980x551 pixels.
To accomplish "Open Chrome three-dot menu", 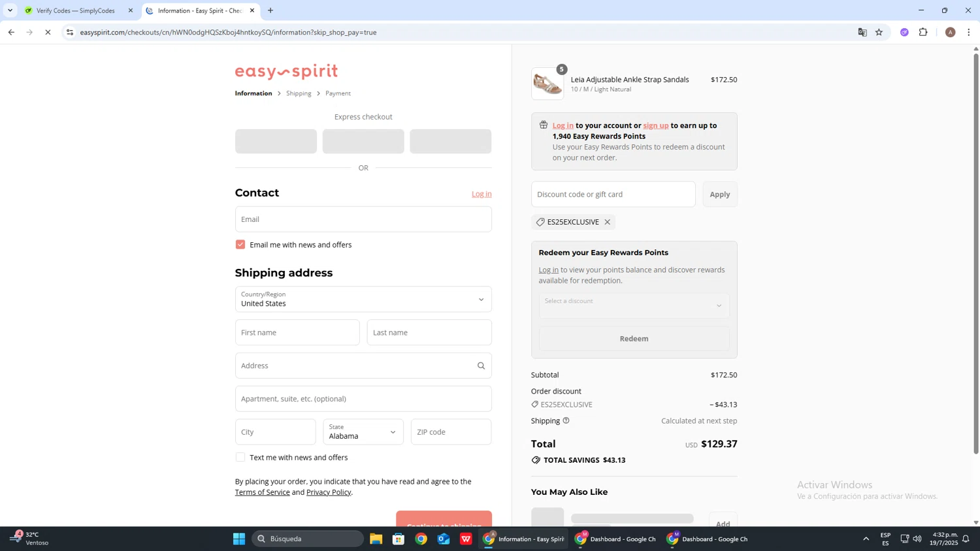I will coord(969,32).
